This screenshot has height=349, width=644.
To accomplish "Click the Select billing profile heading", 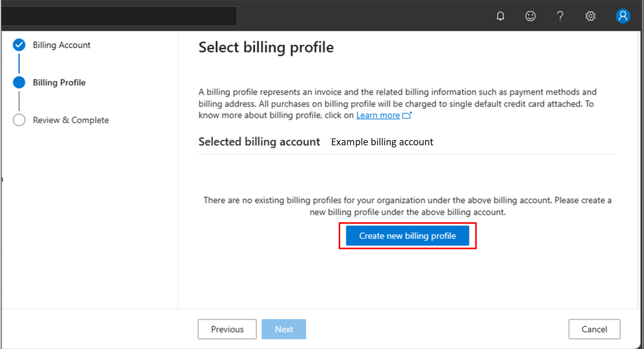I will tap(266, 47).
